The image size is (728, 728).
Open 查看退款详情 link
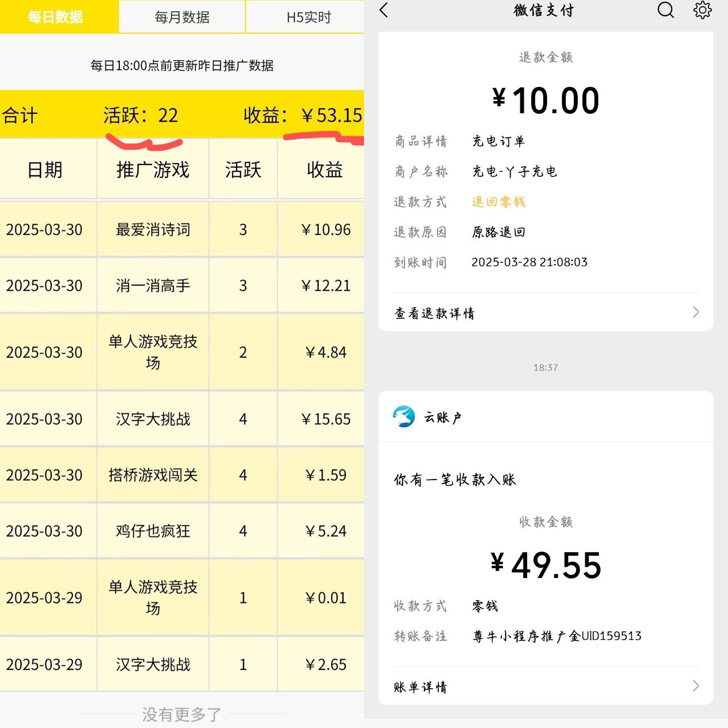(434, 313)
